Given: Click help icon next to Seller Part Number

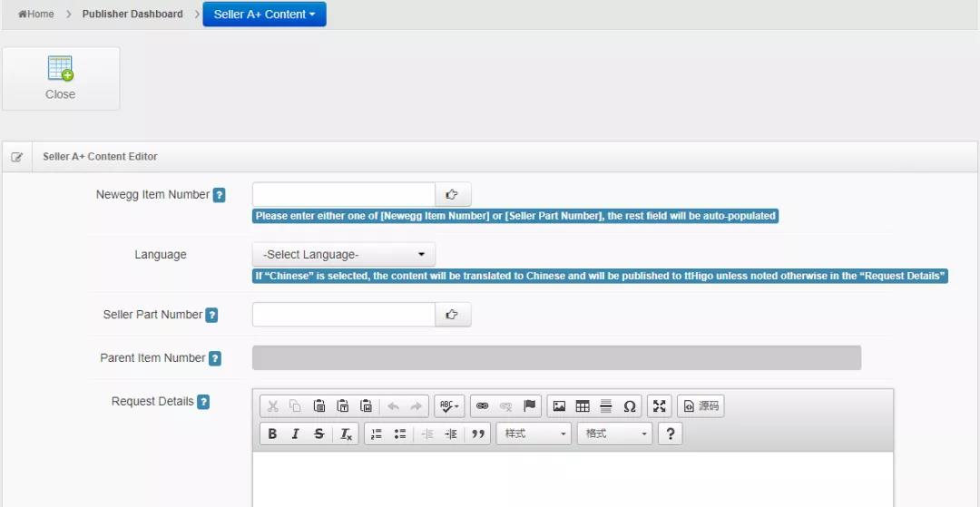Looking at the screenshot, I should [x=211, y=316].
